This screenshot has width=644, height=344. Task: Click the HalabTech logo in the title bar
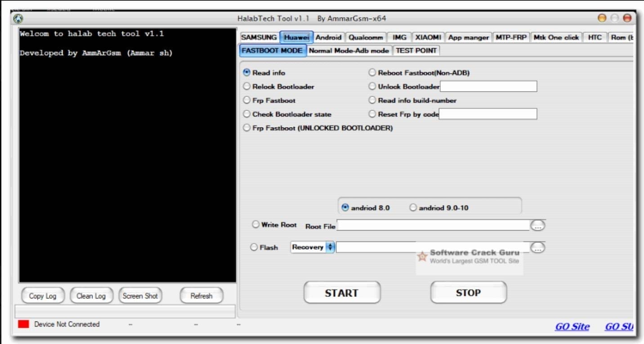18,18
